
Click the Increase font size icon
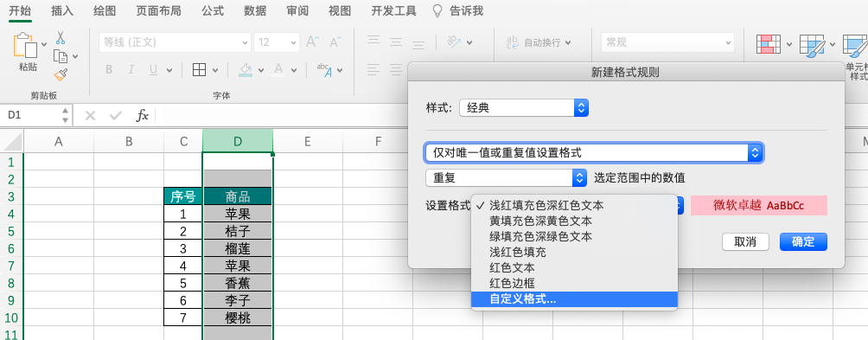click(x=312, y=42)
